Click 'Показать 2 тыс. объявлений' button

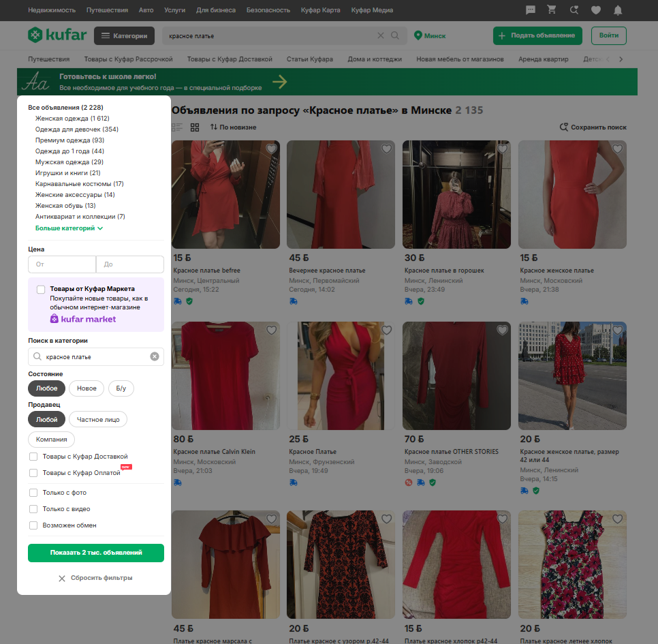[96, 553]
